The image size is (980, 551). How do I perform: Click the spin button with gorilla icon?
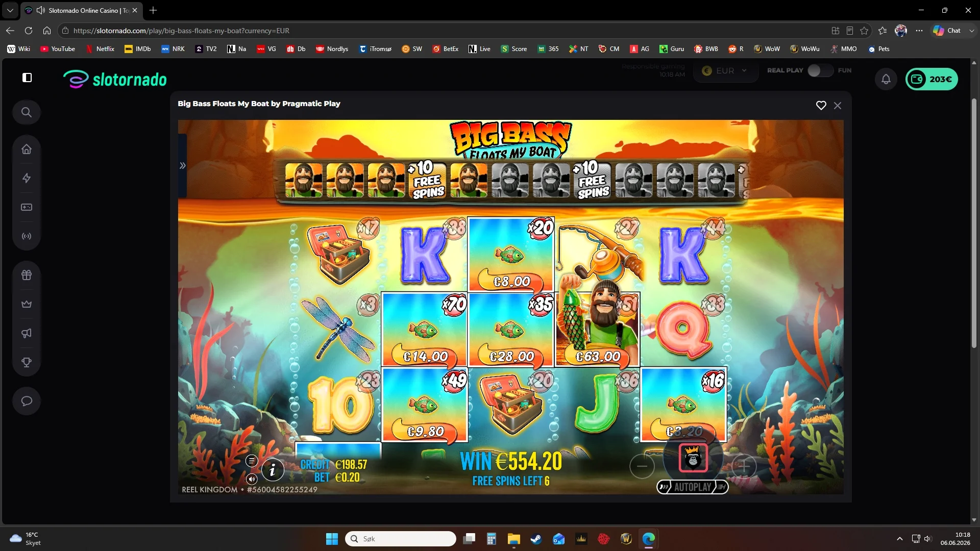coord(693,458)
